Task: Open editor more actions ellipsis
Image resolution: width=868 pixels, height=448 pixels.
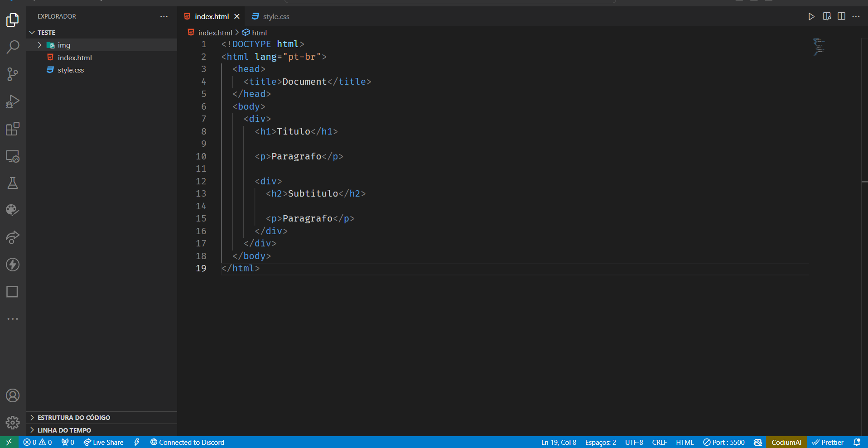Action: [856, 16]
